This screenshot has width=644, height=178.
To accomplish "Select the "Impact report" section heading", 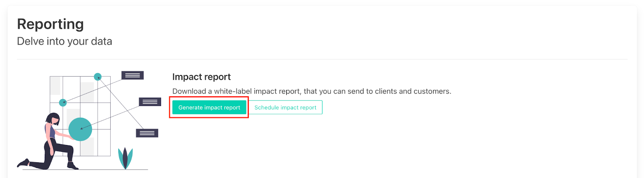I will point(201,77).
